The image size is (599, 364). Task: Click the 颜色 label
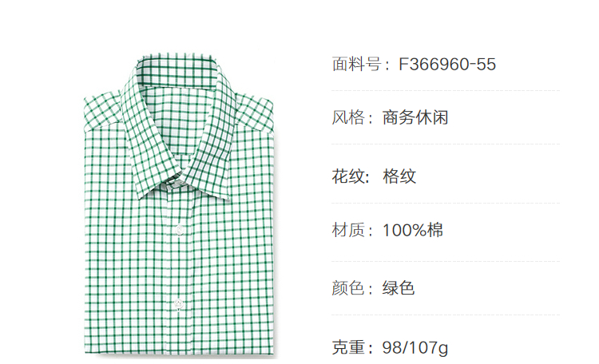point(347,287)
